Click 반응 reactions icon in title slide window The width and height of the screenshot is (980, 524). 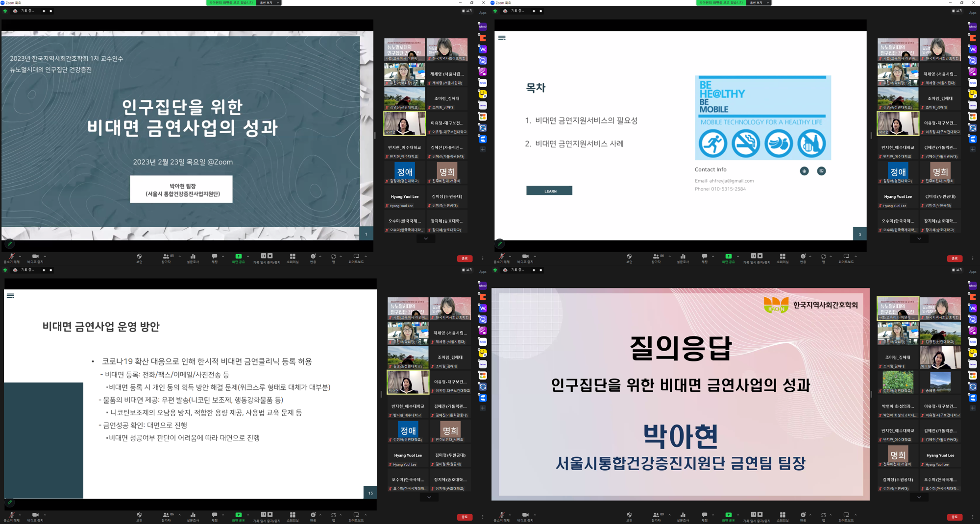(313, 258)
